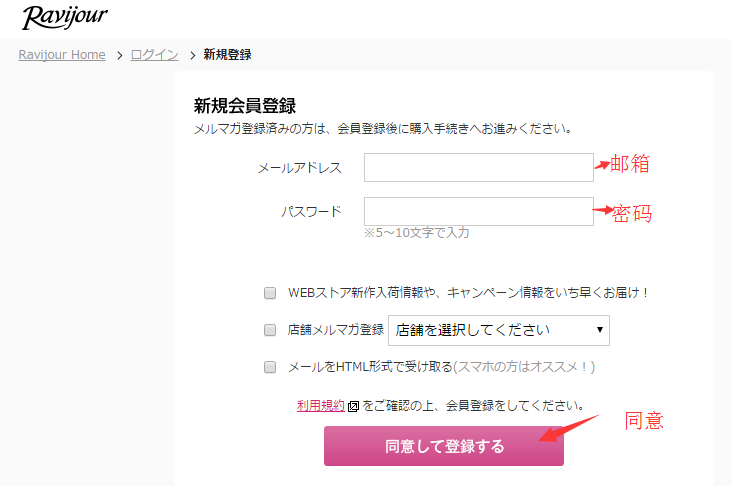This screenshot has height=486, width=732.
Task: Select the 新規登録 breadcrumb item
Action: (227, 55)
